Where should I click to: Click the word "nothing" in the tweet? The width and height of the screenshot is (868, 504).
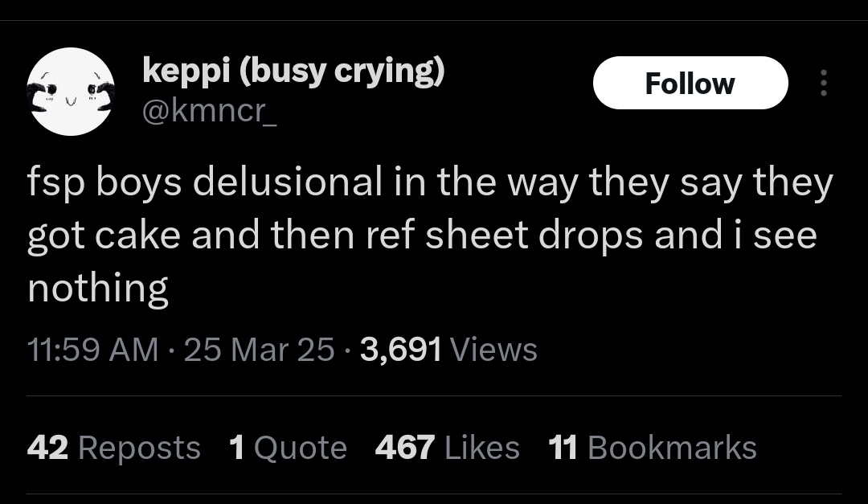98,288
